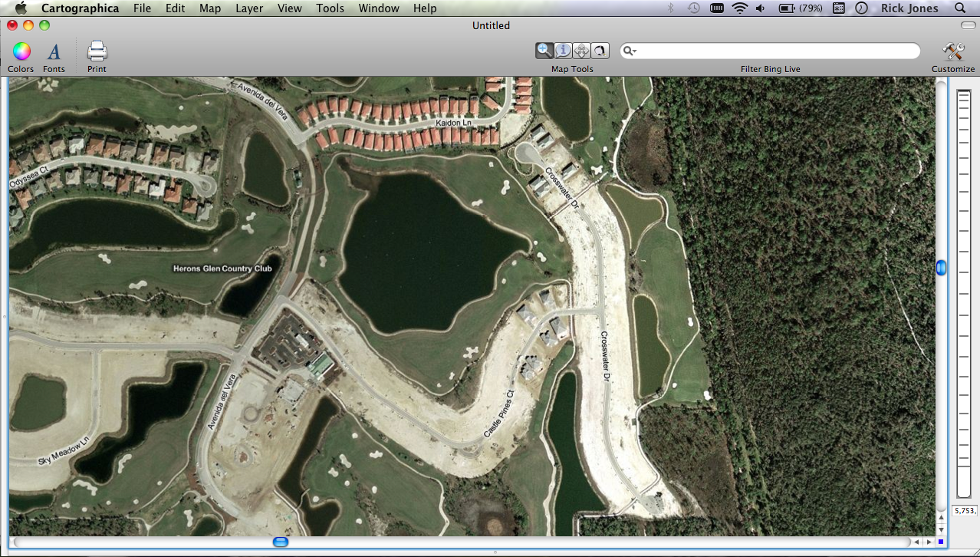The height and width of the screenshot is (557, 980).
Task: Select the Identify info map tool
Action: coord(563,51)
